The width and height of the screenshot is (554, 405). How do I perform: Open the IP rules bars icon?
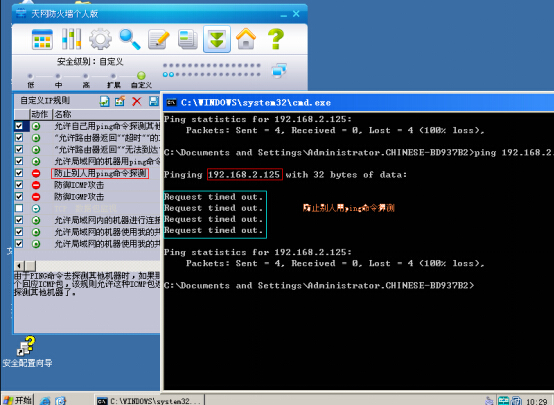tap(71, 39)
